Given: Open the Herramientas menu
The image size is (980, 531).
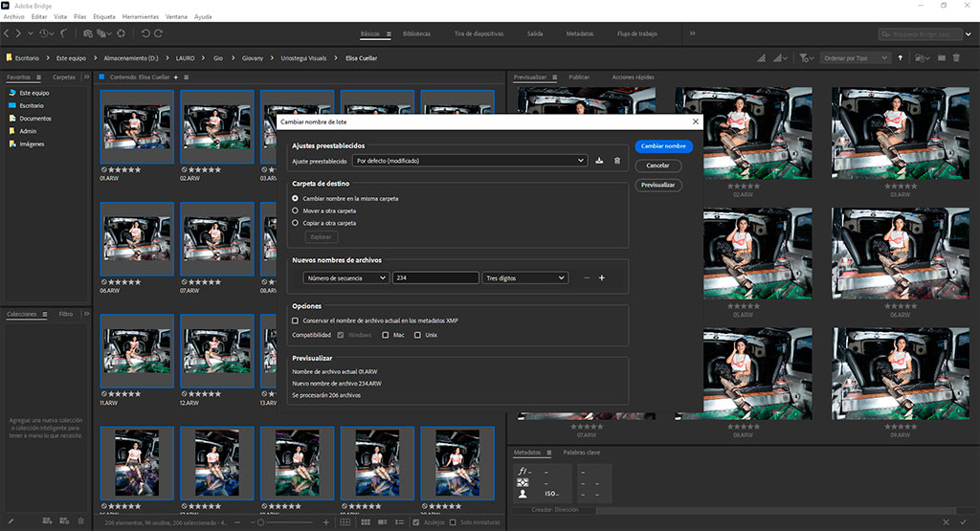Looking at the screenshot, I should tap(141, 17).
